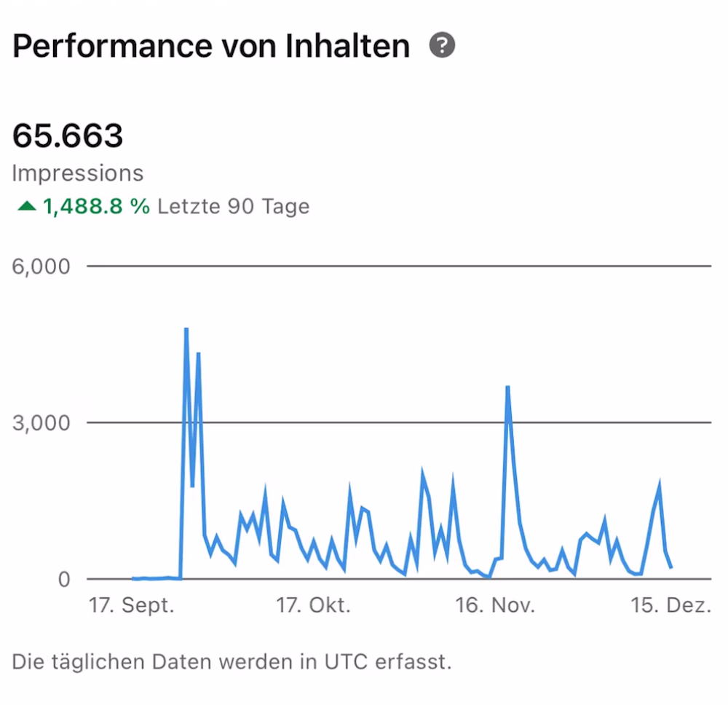
Task: Click the mid-November peak on the chart
Action: point(507,387)
